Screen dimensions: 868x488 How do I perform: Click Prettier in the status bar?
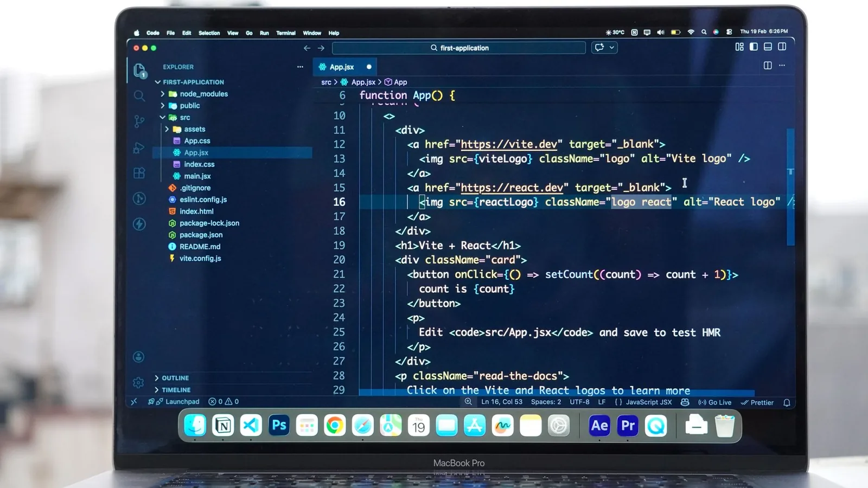click(757, 402)
